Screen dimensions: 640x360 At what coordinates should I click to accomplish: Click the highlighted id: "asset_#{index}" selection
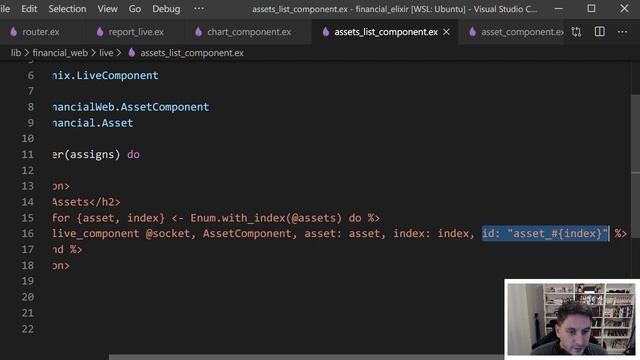545,234
